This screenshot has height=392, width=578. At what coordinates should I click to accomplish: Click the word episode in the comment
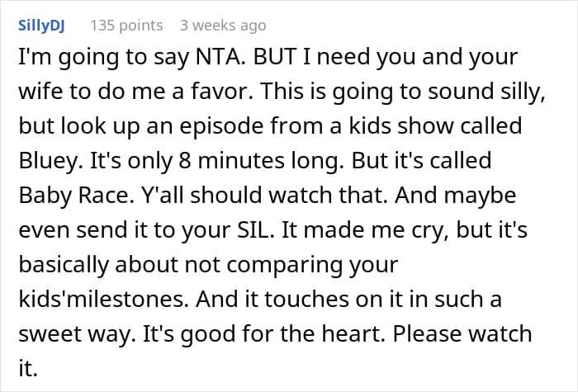(221, 126)
